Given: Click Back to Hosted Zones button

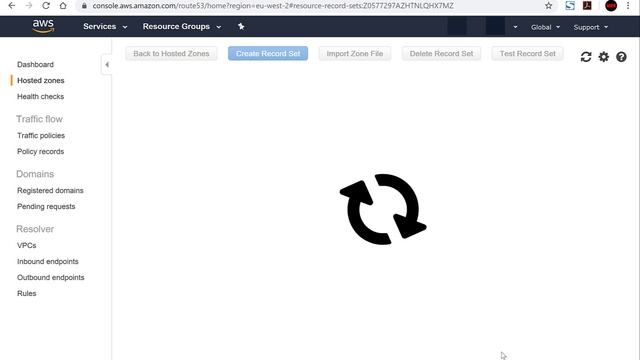Looking at the screenshot, I should point(171,53).
